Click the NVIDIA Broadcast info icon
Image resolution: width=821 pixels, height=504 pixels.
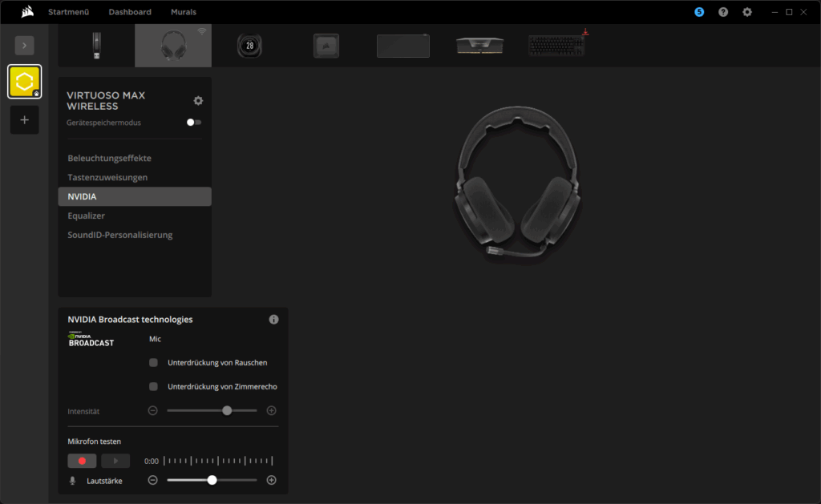[x=273, y=320]
